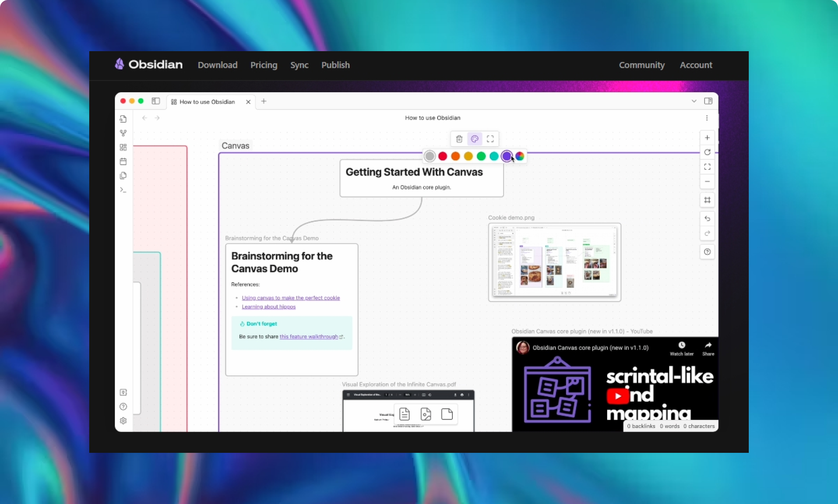The image size is (838, 504).
Task: Open canvas help question mark
Action: (x=707, y=252)
